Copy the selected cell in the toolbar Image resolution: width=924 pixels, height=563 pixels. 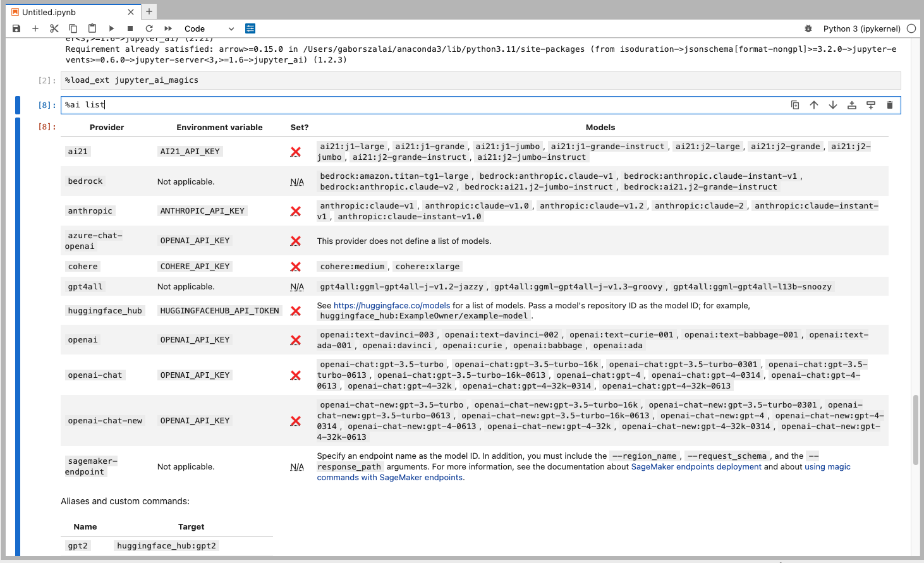pos(73,28)
